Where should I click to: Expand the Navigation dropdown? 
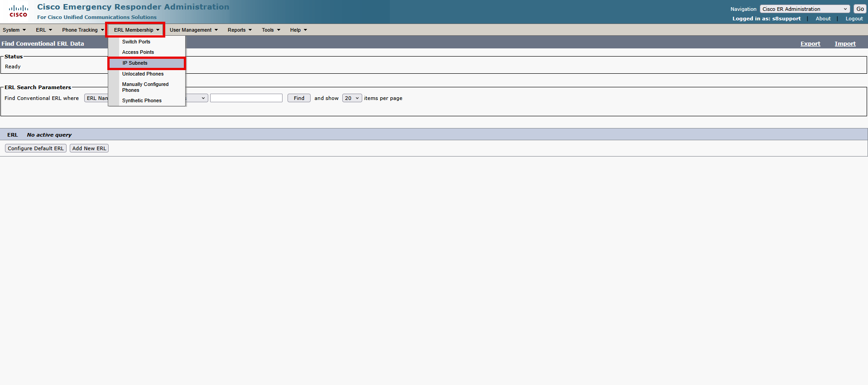805,9
